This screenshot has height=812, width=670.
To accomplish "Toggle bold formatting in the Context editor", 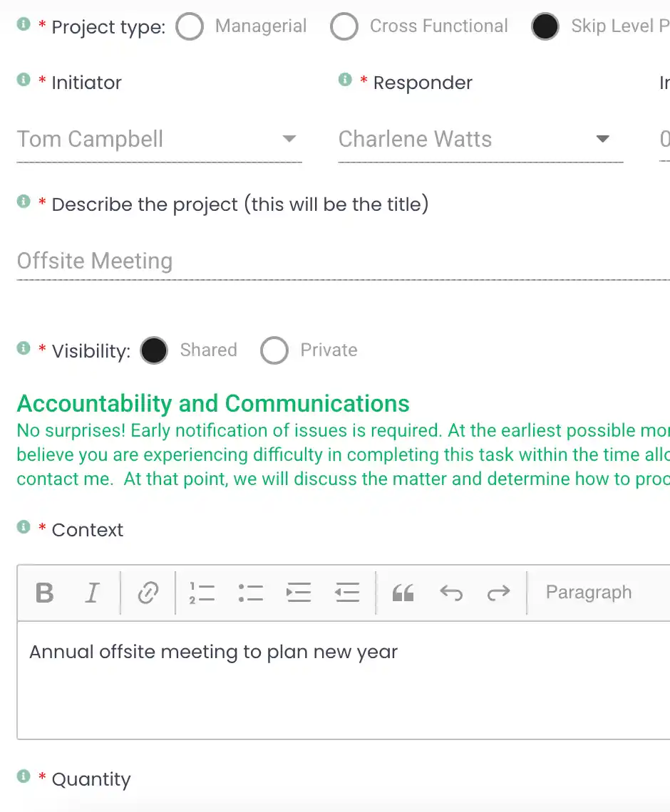I will [x=44, y=592].
